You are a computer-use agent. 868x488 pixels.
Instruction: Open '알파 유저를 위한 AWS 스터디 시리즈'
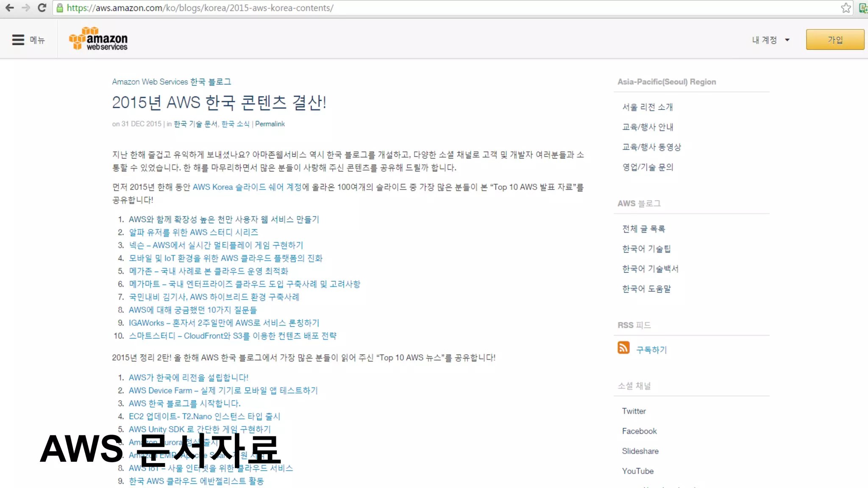(x=193, y=232)
